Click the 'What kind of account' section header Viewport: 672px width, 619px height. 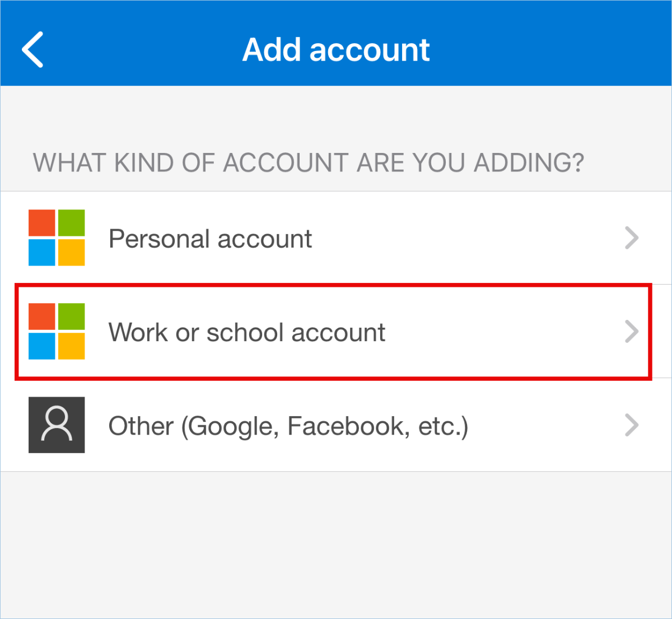(x=308, y=163)
